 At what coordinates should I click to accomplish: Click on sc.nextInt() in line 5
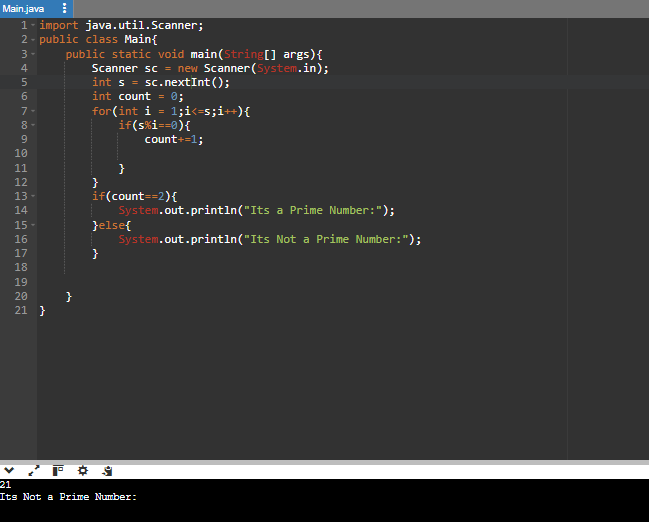coord(184,82)
